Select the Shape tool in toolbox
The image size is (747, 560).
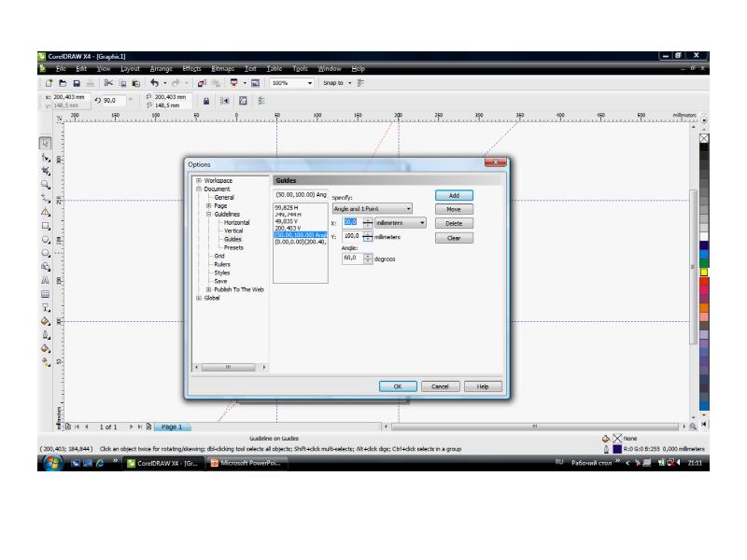coord(45,157)
